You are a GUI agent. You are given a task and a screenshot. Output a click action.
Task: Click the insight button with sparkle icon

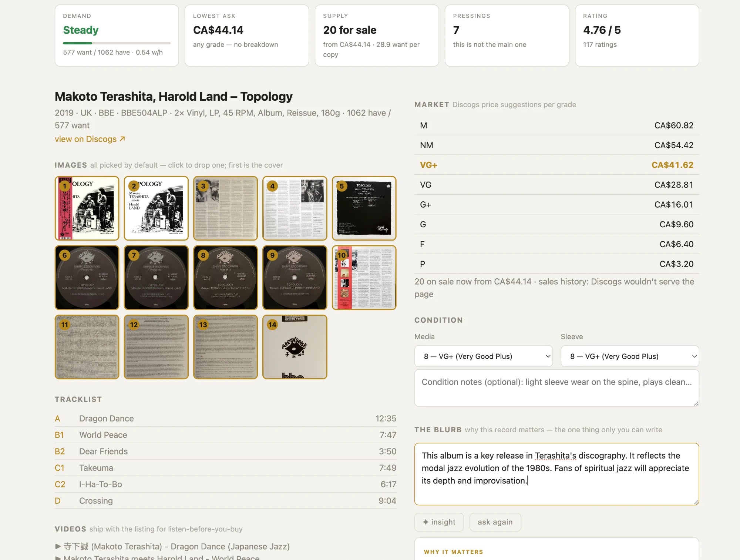(x=439, y=522)
